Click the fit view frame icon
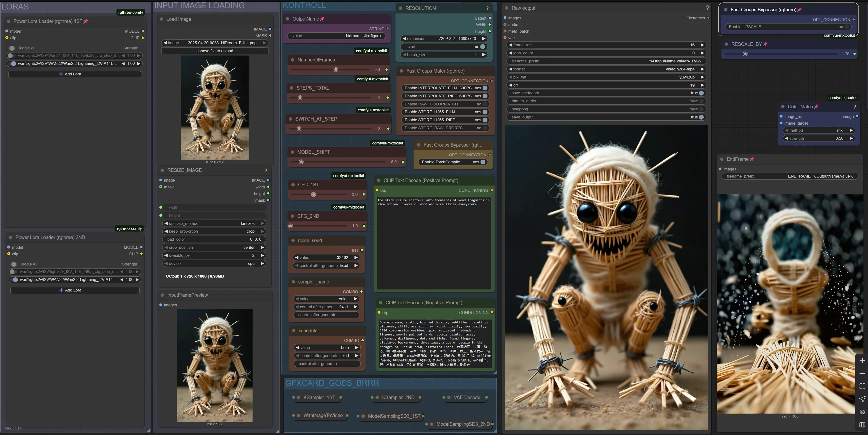The image size is (868, 435). tap(862, 386)
